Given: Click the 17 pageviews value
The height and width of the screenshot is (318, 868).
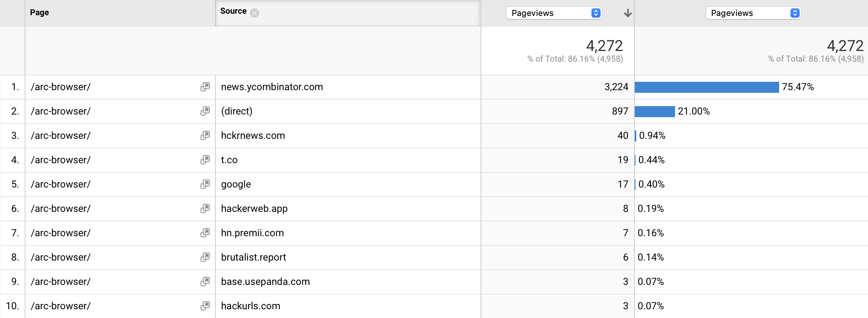Looking at the screenshot, I should [x=623, y=184].
